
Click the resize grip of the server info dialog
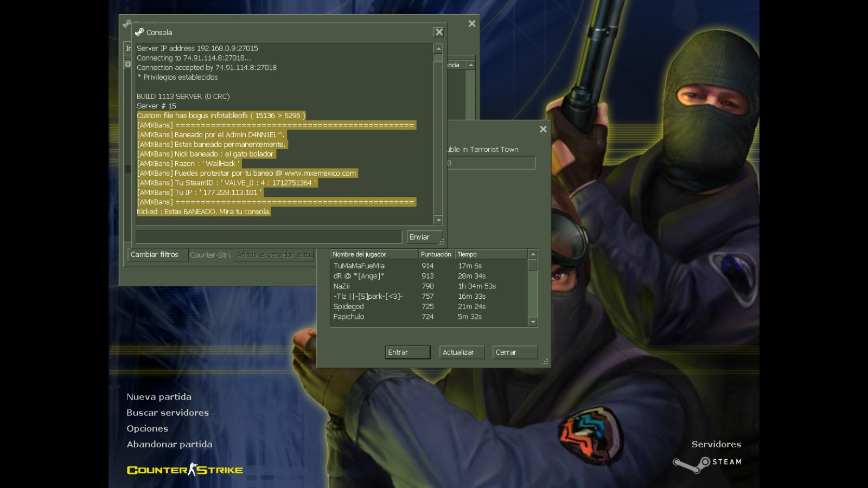(x=545, y=362)
